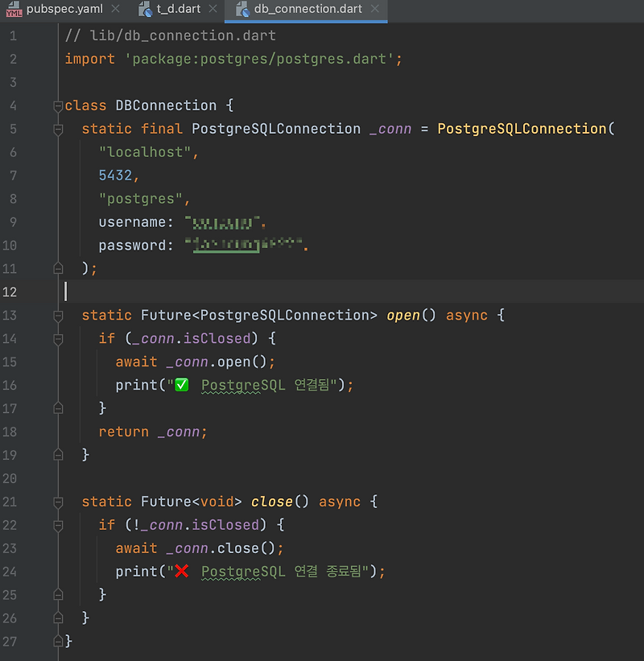
Task: Close the t_d.dart tab with its X
Action: pyautogui.click(x=213, y=10)
